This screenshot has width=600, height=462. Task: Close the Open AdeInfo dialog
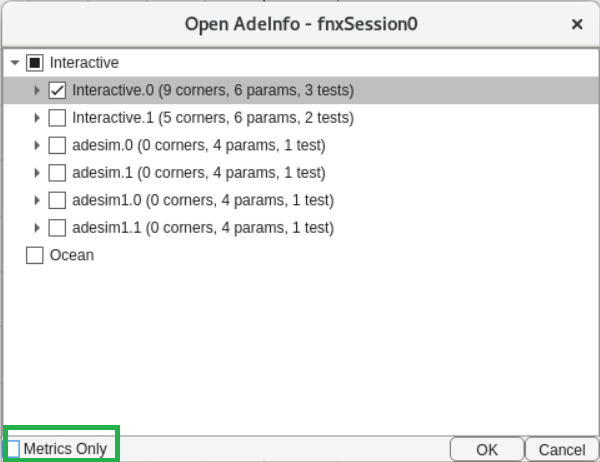[577, 23]
